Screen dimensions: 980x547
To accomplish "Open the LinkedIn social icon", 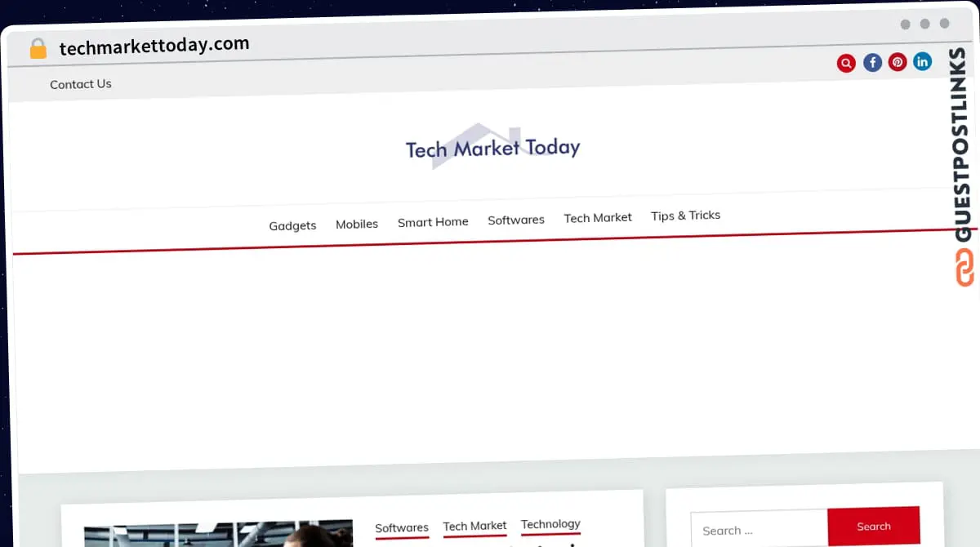I will point(922,61).
